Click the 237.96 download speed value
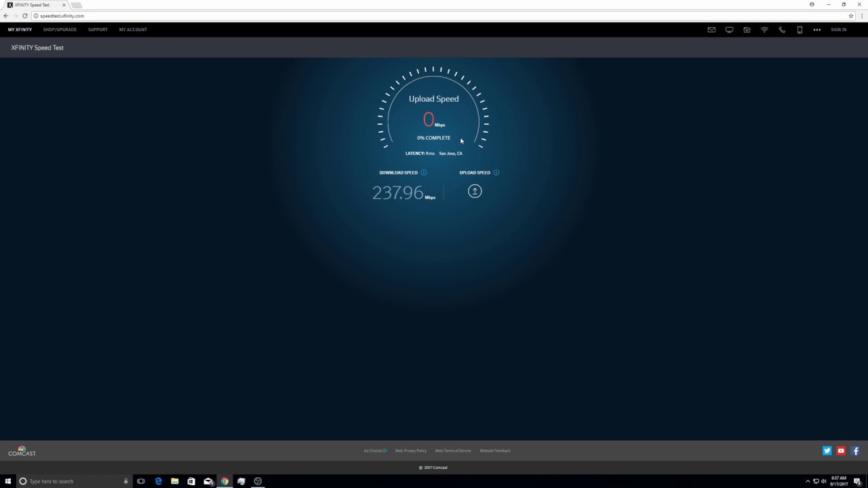This screenshot has width=868, height=488. 397,192
